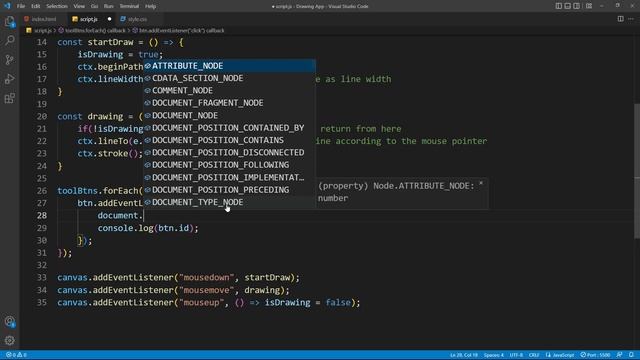Select DOCUMENT_POSITION_CONTAINS suggestion
This screenshot has width=640, height=360.
coord(229,140)
